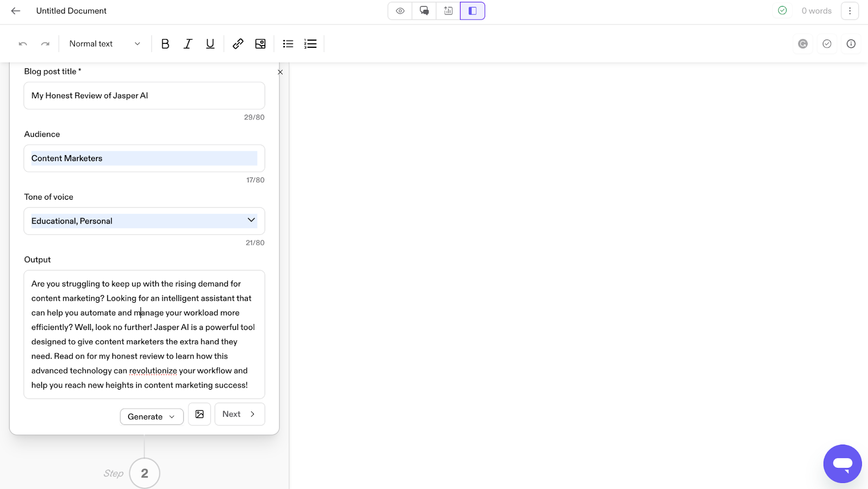The width and height of the screenshot is (868, 489).
Task: Open the Normal text style dropdown
Action: tap(105, 44)
